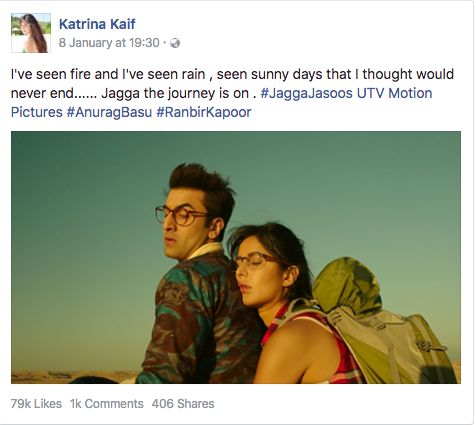Viewport: 476px width, 425px height.
Task: Open the 8 January at 19:30 timestamp
Action: pos(109,43)
